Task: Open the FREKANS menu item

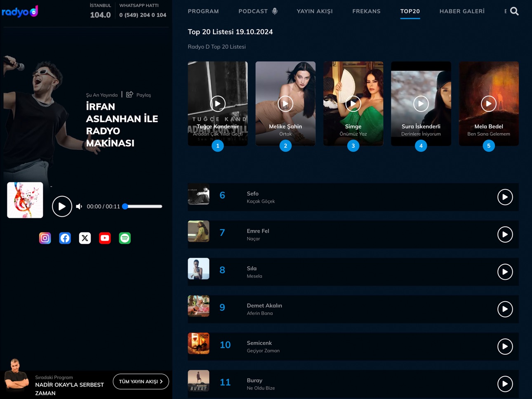Action: tap(366, 11)
